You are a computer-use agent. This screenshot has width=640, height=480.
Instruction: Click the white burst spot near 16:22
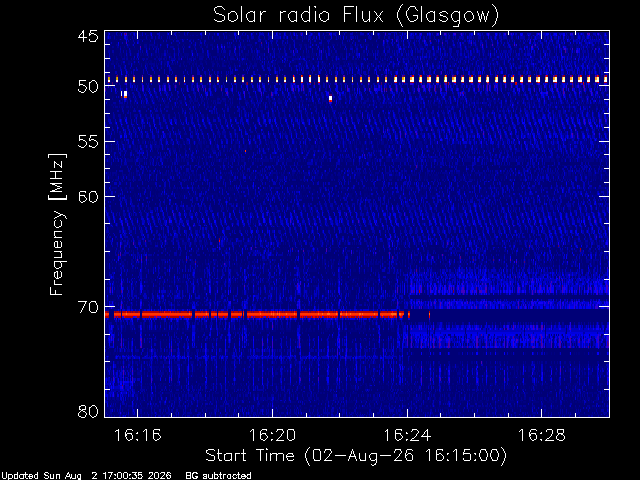pos(330,99)
